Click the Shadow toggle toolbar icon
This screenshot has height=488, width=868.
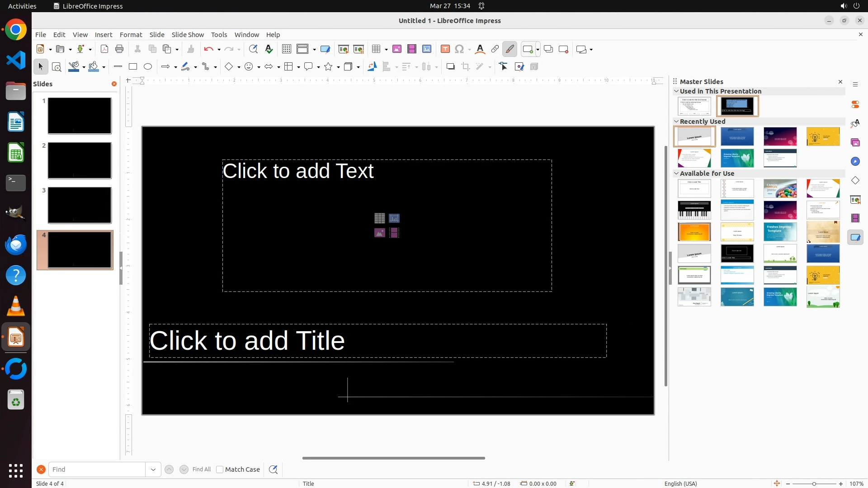[x=450, y=67]
